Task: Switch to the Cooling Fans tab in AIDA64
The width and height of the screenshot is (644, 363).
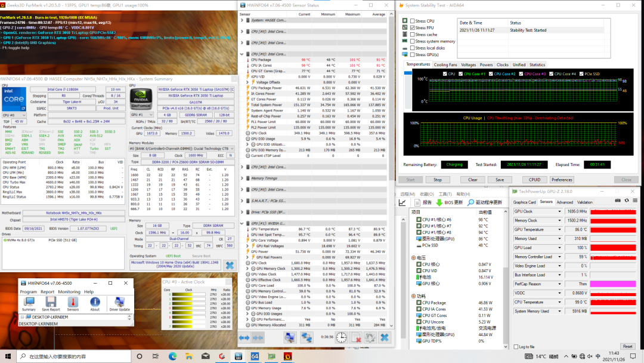Action: coord(445,64)
